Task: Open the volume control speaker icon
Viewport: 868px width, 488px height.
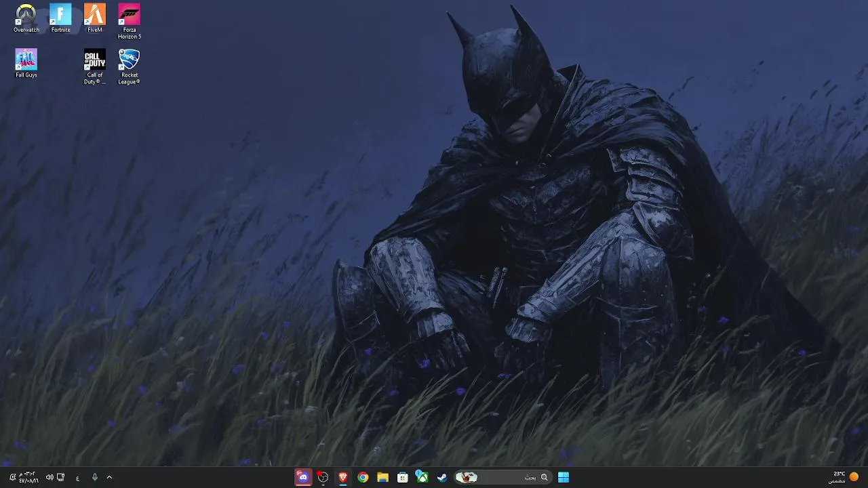Action: click(x=49, y=477)
